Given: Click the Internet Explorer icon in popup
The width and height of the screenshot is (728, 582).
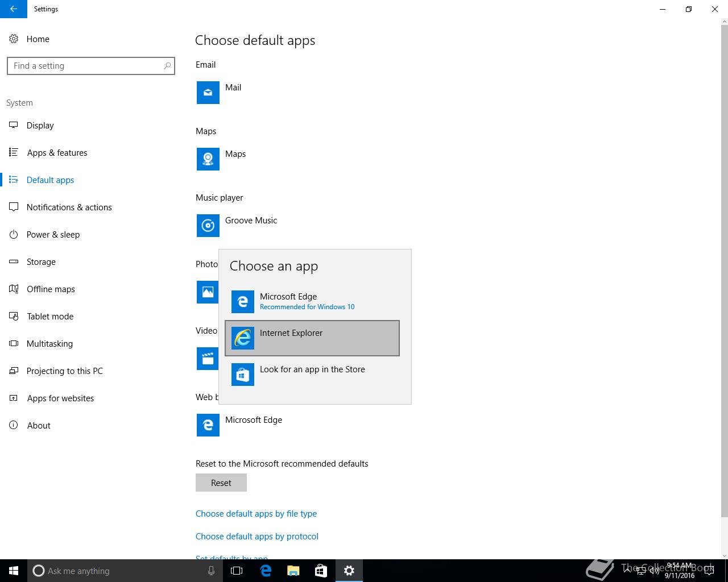Looking at the screenshot, I should (x=243, y=338).
